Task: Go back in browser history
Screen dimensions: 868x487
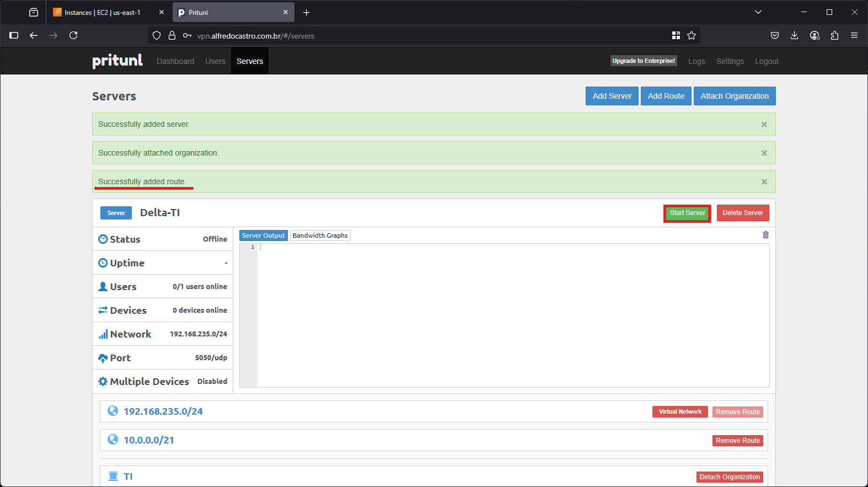Action: (x=34, y=35)
